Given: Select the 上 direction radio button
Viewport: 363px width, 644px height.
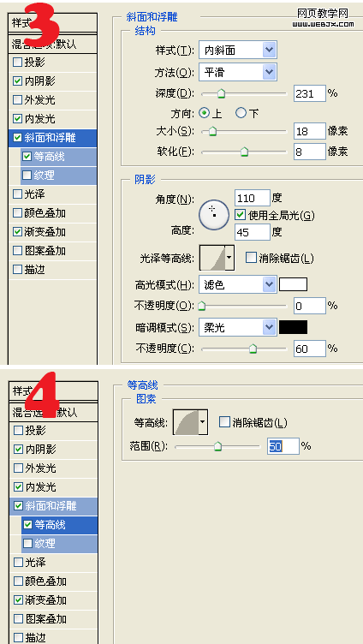Looking at the screenshot, I should 204,112.
